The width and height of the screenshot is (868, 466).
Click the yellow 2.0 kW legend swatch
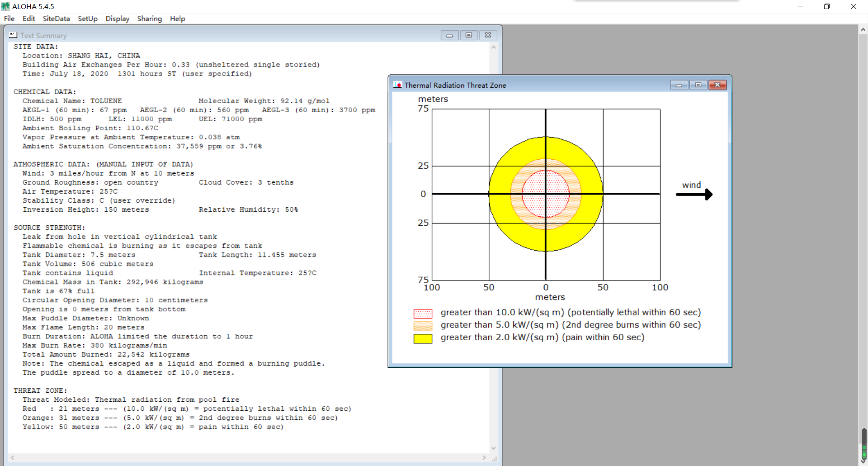423,338
